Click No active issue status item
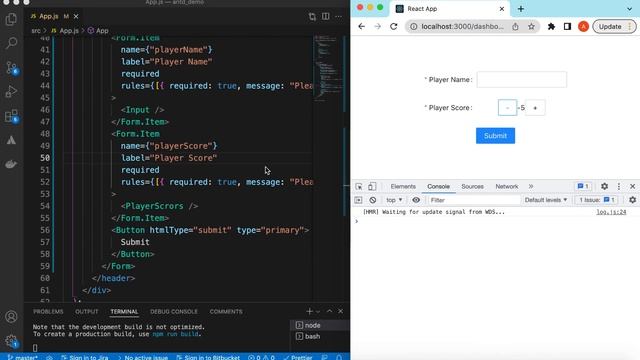Image resolution: width=640 pixels, height=360 pixels. 142,357
